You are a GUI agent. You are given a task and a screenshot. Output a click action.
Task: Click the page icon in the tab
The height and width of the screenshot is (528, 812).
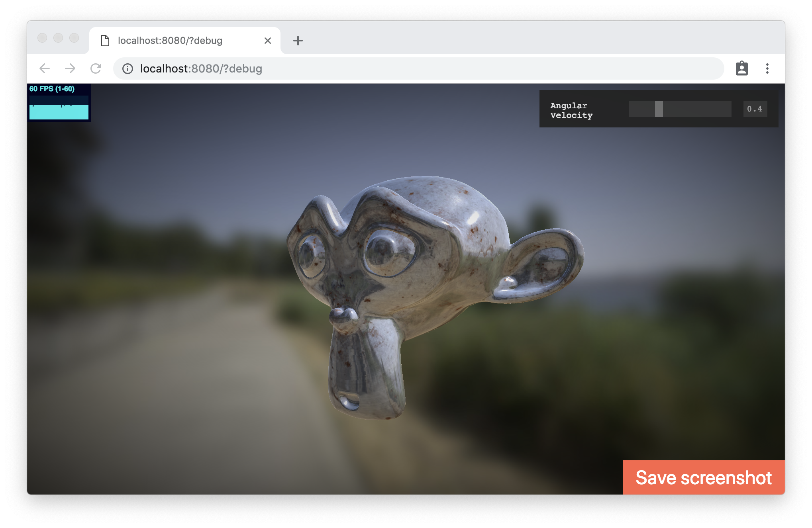[105, 41]
